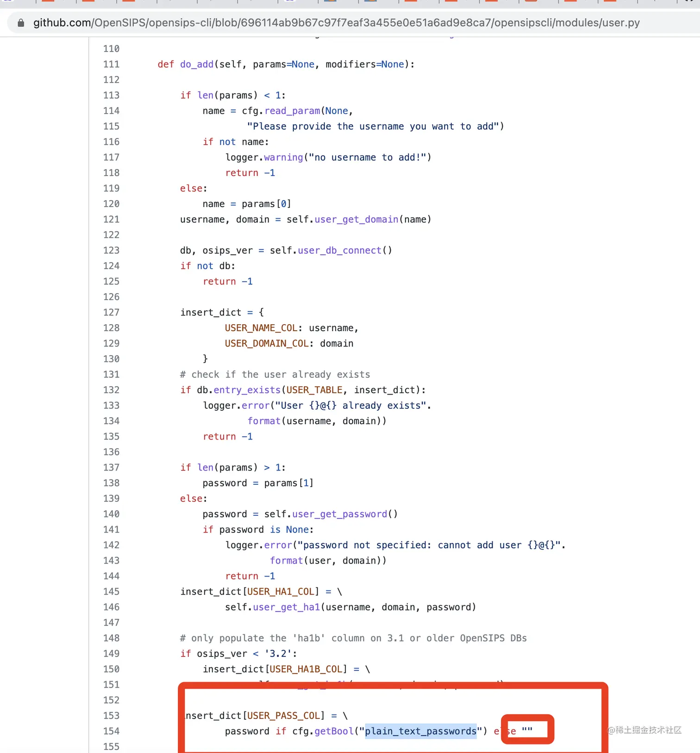The image size is (700, 753).
Task: Click line number 123
Action: click(x=111, y=251)
